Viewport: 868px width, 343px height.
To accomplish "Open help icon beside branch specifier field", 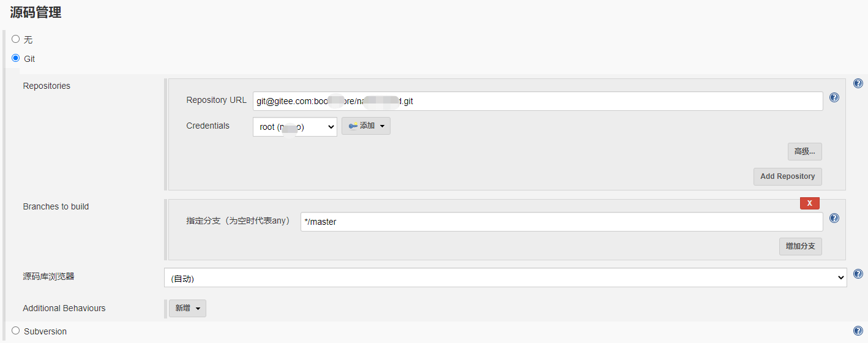I will (x=834, y=218).
